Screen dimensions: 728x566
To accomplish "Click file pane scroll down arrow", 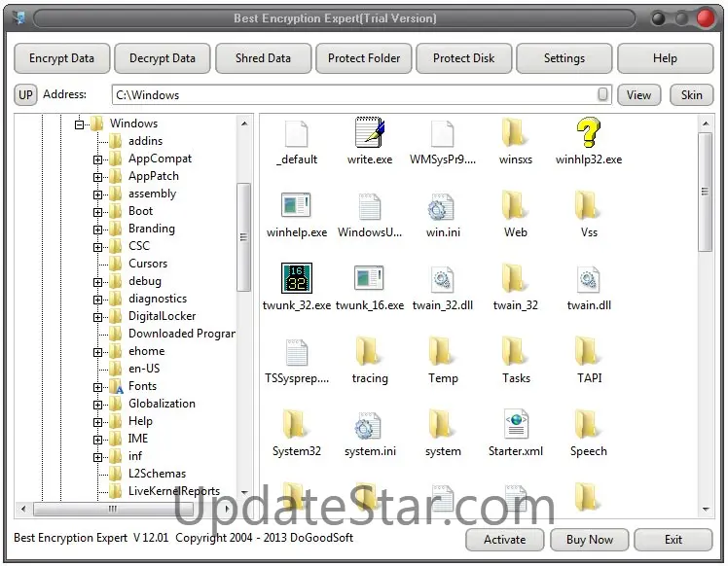I will 706,510.
